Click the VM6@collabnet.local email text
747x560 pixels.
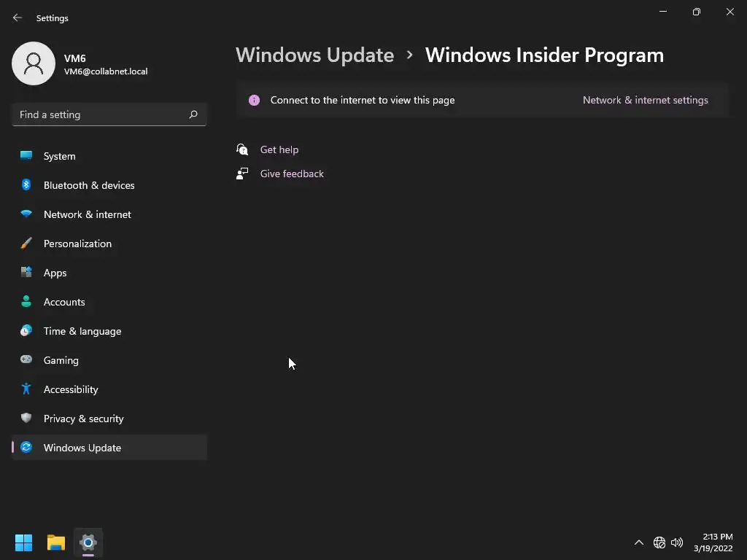(x=106, y=71)
